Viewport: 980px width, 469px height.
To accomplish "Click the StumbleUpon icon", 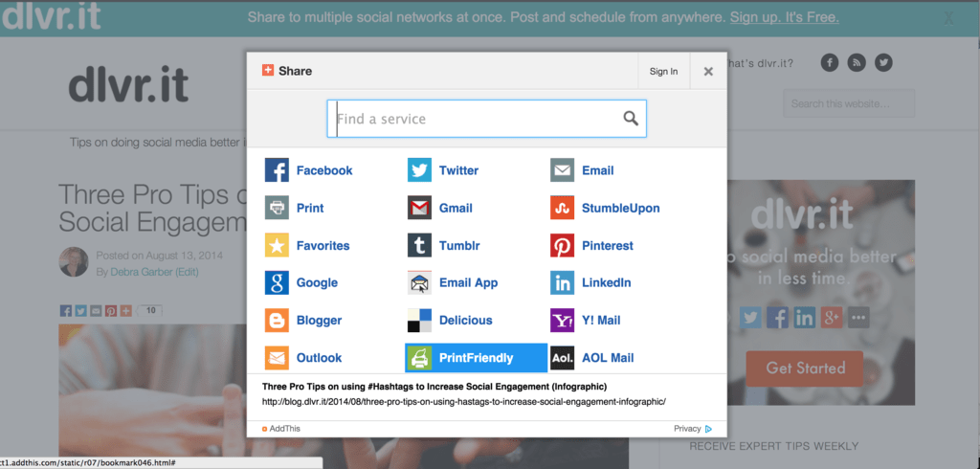I will coord(562,208).
